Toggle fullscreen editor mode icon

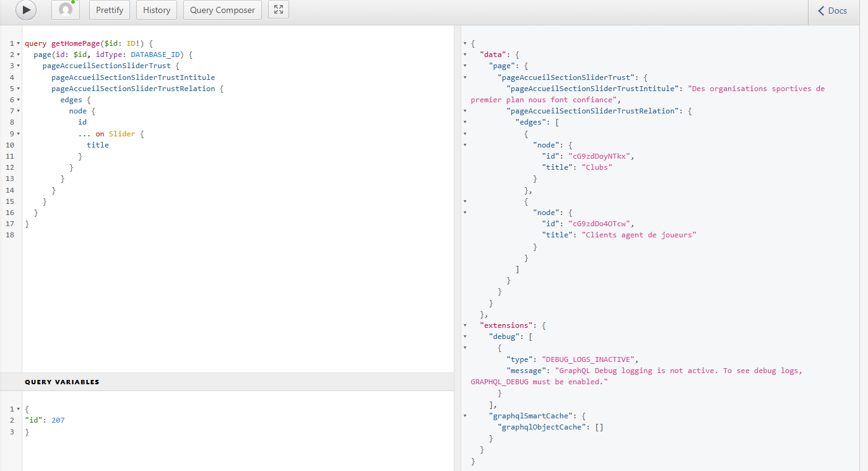click(279, 10)
